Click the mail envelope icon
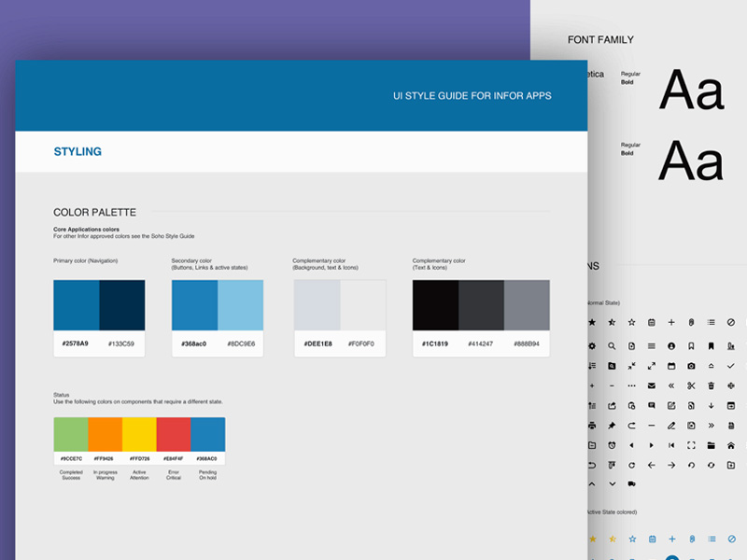Screen dimensions: 747x560 651,385
